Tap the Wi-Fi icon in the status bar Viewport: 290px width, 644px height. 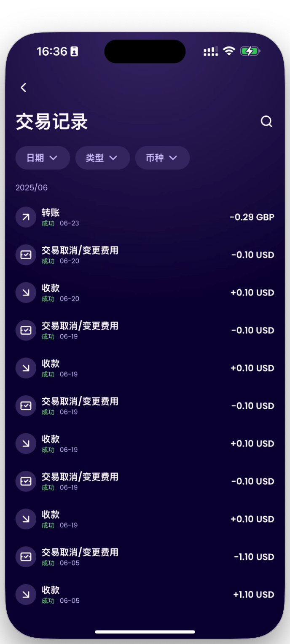click(x=229, y=51)
